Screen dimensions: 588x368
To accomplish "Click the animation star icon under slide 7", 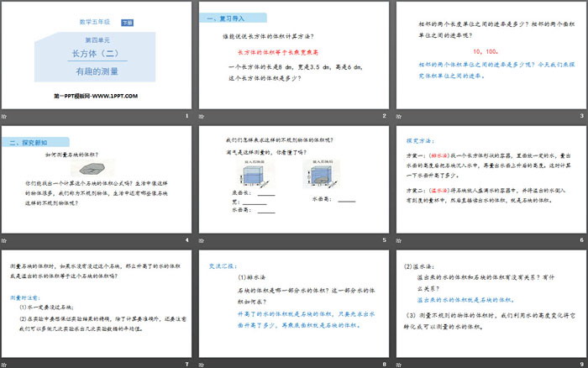I will 4,364.
